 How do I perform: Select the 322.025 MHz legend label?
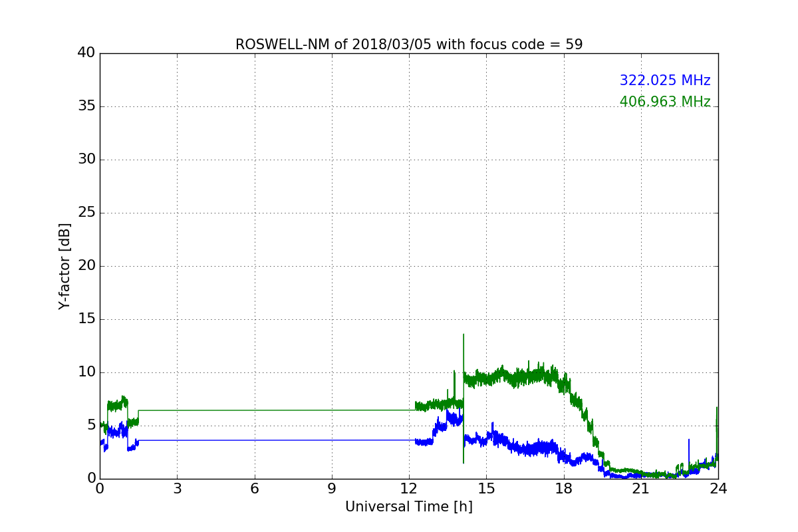(665, 80)
